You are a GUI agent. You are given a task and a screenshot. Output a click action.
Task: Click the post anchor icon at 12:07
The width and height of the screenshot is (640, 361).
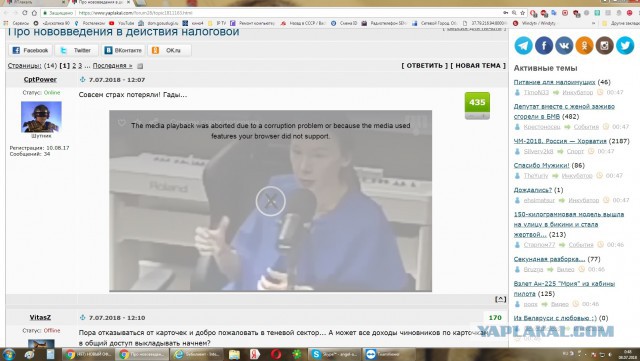click(x=82, y=80)
